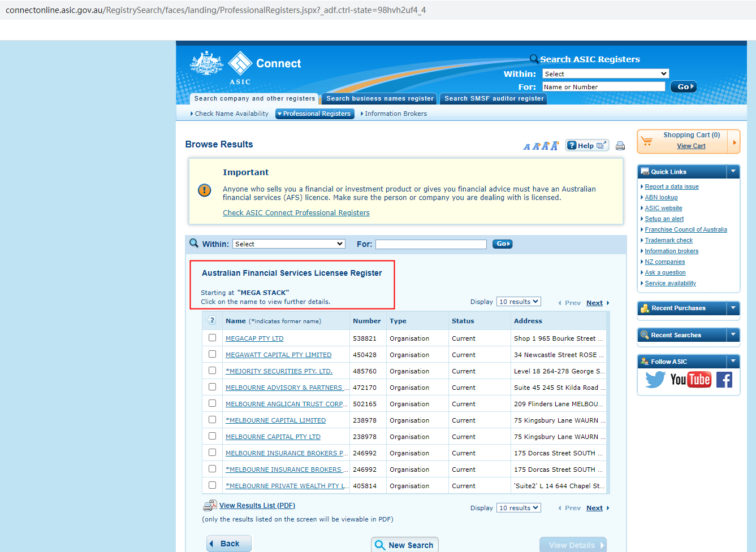Open the Help button
Image resolution: width=756 pixels, height=552 pixels.
[587, 146]
